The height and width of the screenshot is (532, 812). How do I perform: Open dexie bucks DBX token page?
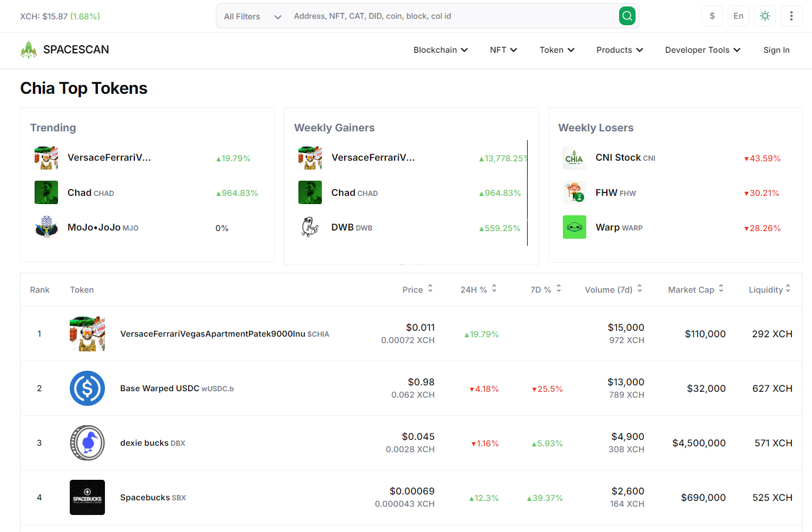click(152, 443)
